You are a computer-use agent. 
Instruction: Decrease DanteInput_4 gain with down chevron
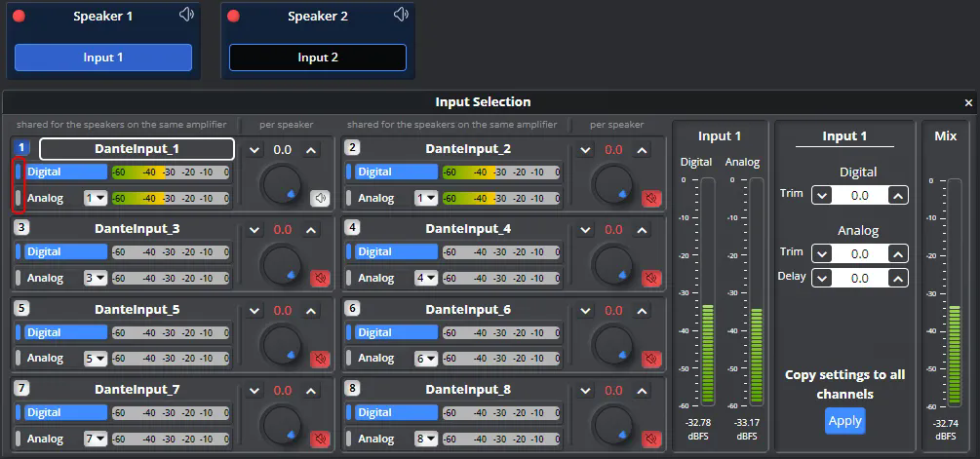point(586,230)
